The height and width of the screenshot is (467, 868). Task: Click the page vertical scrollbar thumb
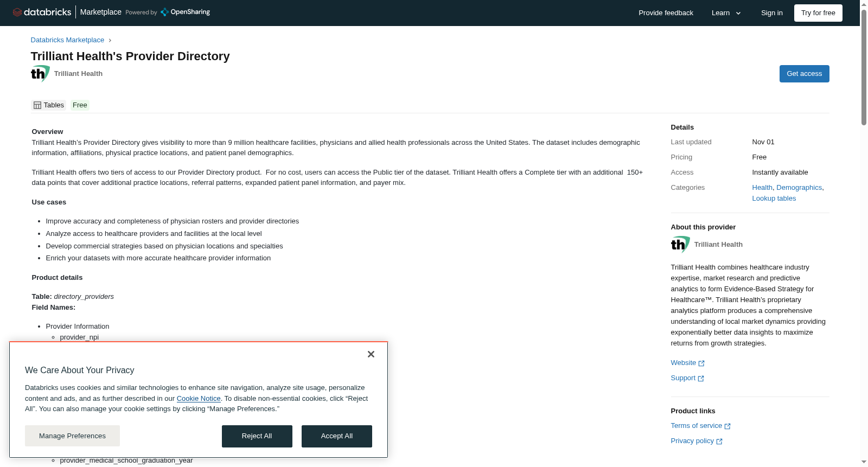tap(864, 67)
